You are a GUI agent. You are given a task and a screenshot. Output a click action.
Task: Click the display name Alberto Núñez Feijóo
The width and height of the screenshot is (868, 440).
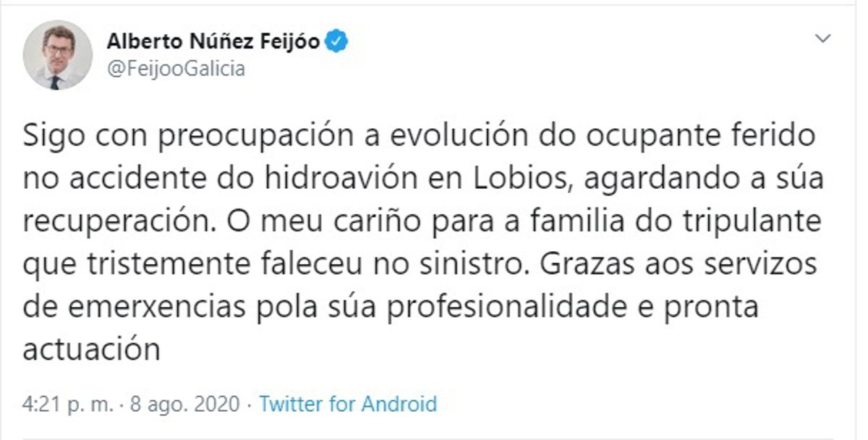coord(213,42)
